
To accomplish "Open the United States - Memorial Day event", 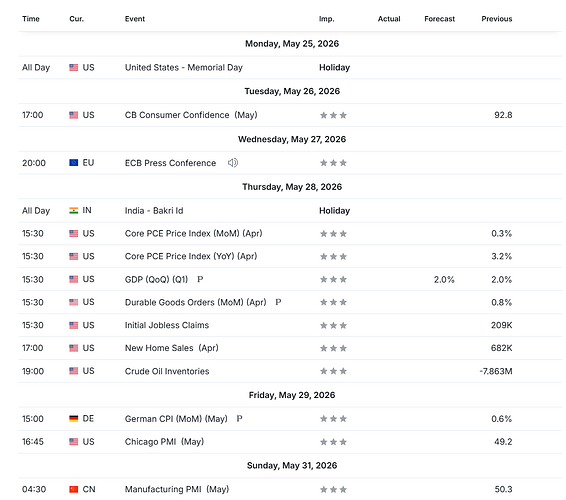I will (x=184, y=68).
